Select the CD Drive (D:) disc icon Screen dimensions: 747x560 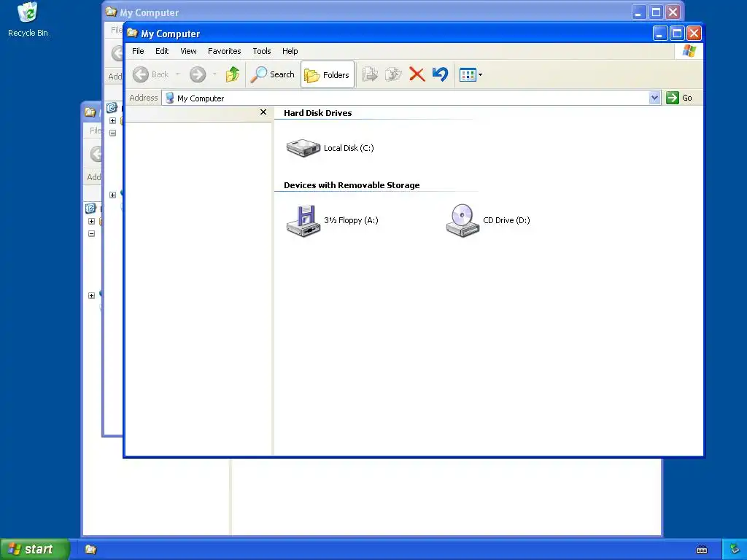click(462, 220)
